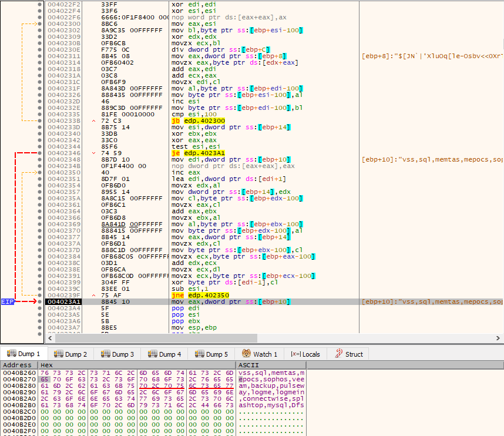Screen dimensions: 504x436
Task: Switch to the Dump 2 tab
Action: pos(70,354)
